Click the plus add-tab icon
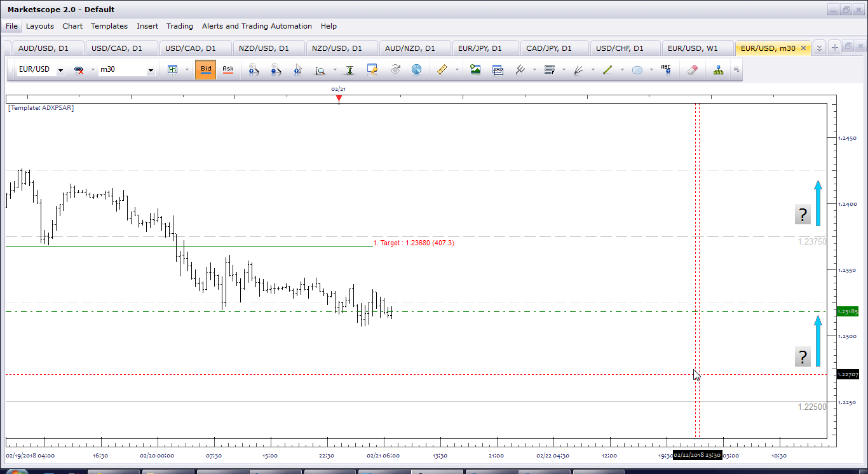The image size is (868, 474). (835, 48)
